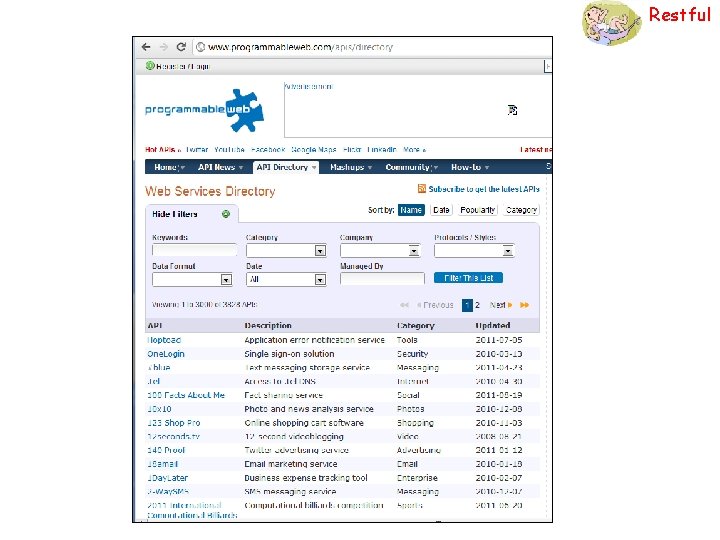Open the Hoptoad API entry
The image size is (720, 540).
tap(164, 340)
